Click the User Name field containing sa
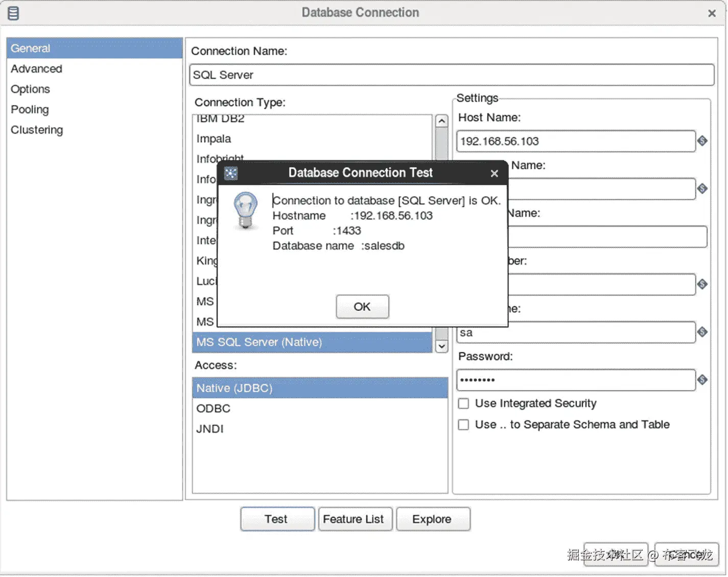This screenshot has height=577, width=728. [x=576, y=333]
